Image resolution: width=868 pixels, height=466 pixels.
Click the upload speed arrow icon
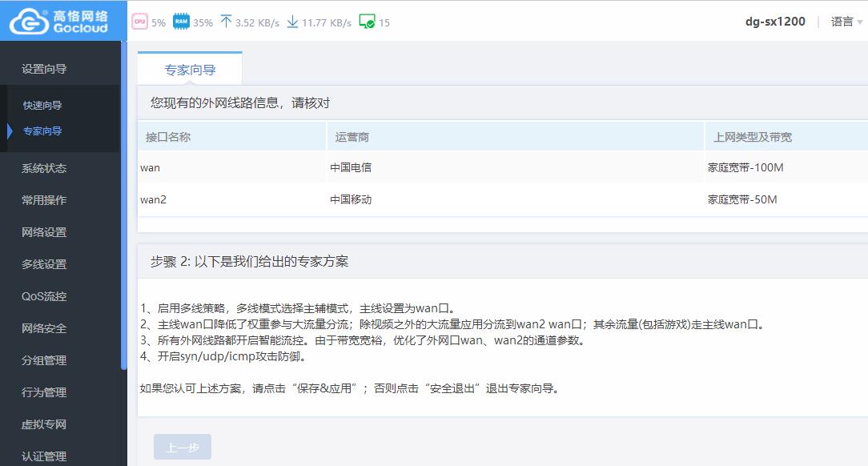(225, 22)
